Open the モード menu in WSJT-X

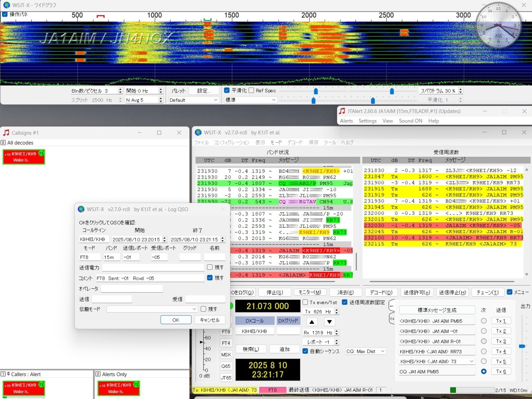(276, 143)
